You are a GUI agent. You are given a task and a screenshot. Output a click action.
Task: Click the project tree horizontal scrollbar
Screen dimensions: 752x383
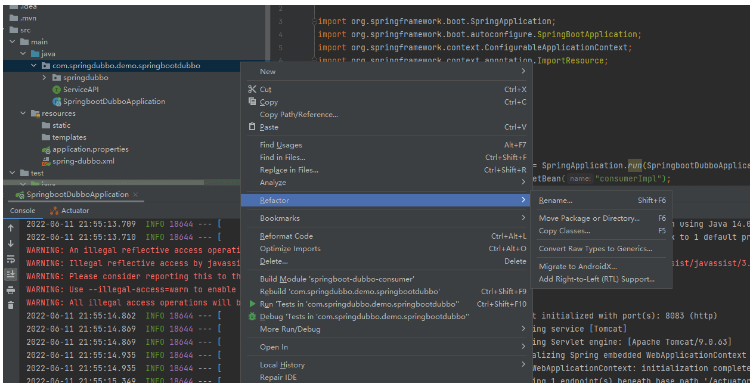[x=104, y=183]
